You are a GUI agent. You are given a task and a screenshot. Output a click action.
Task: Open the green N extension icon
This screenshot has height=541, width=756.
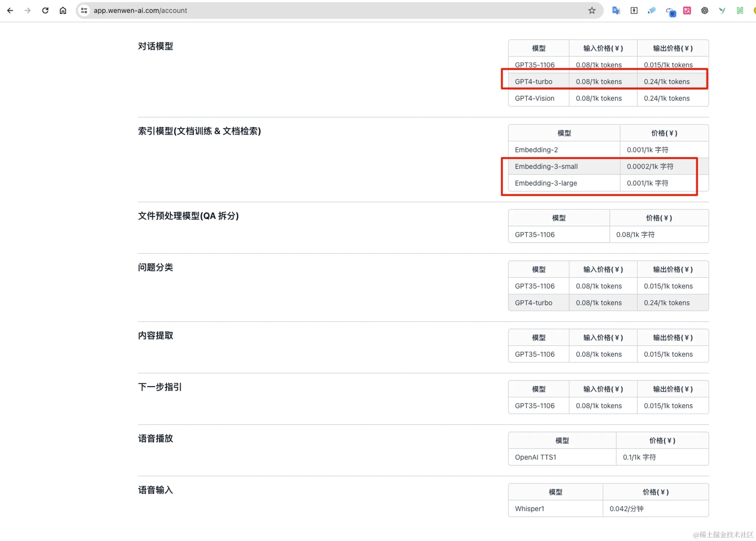coord(740,11)
